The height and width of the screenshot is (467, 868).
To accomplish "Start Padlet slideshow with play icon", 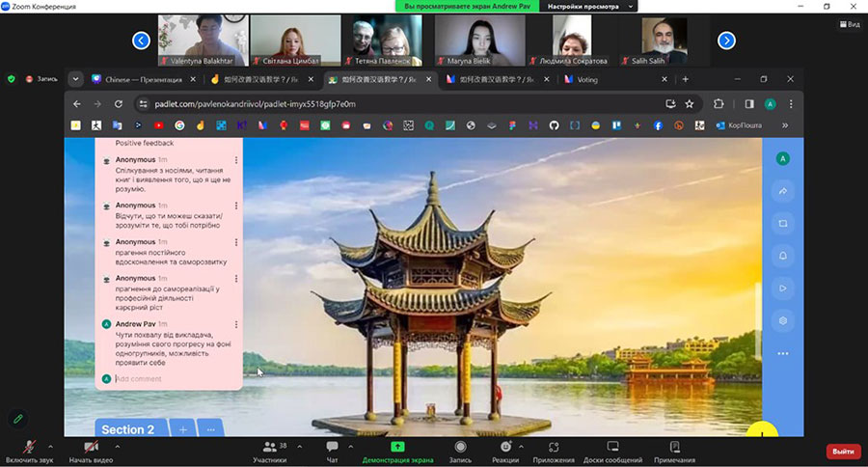I will 782,288.
